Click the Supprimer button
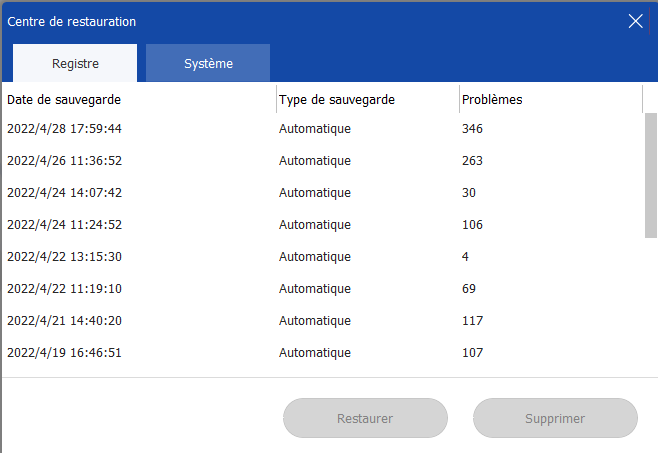This screenshot has height=453, width=658. pos(555,418)
